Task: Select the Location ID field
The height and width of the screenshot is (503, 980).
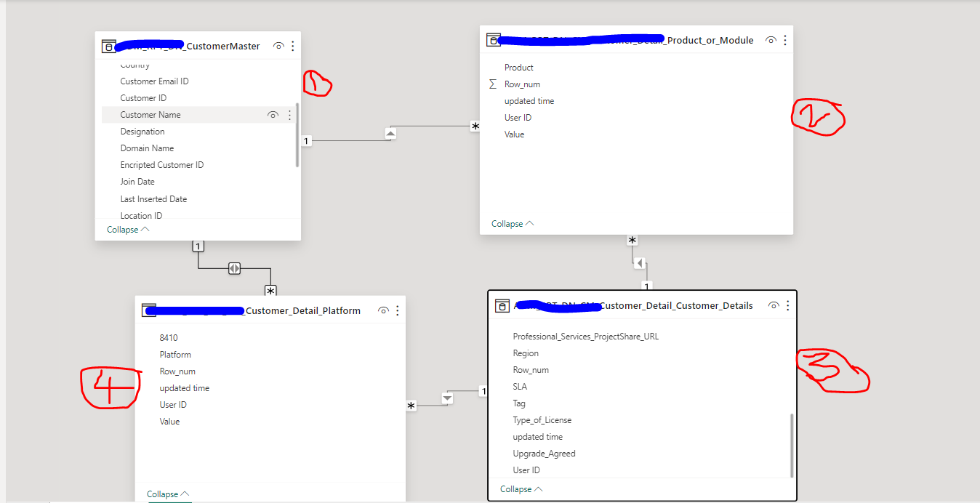Action: click(x=141, y=215)
